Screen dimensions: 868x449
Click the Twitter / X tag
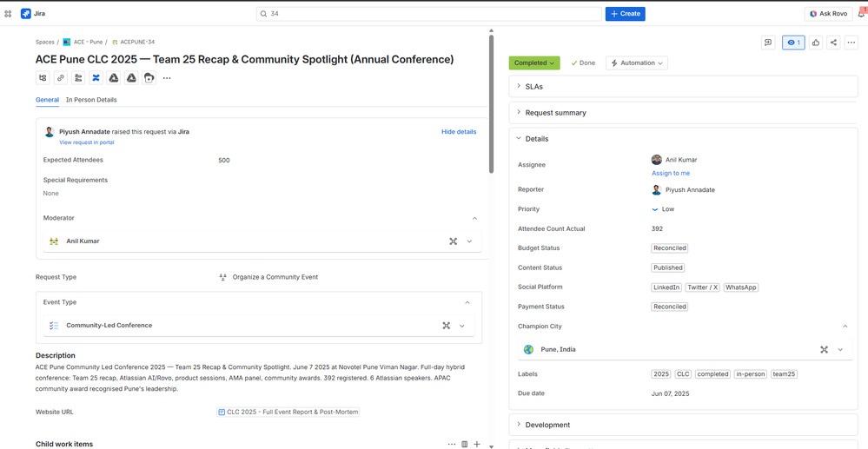click(x=703, y=287)
